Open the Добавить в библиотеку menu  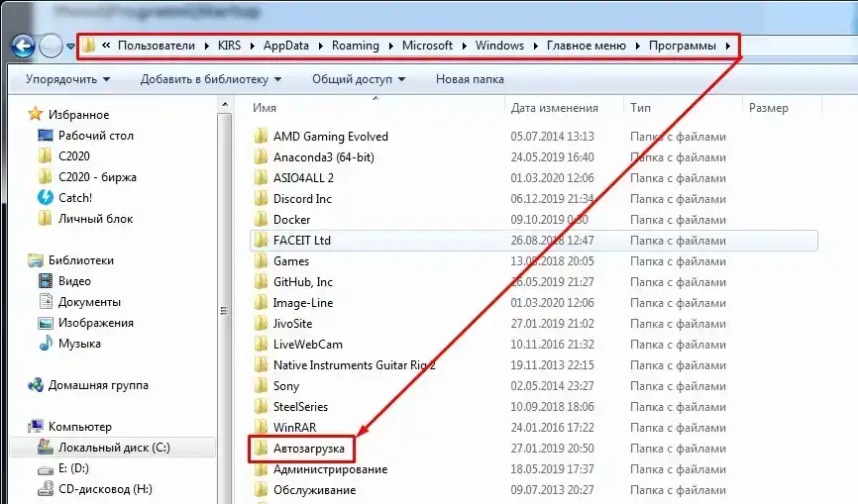click(x=211, y=79)
